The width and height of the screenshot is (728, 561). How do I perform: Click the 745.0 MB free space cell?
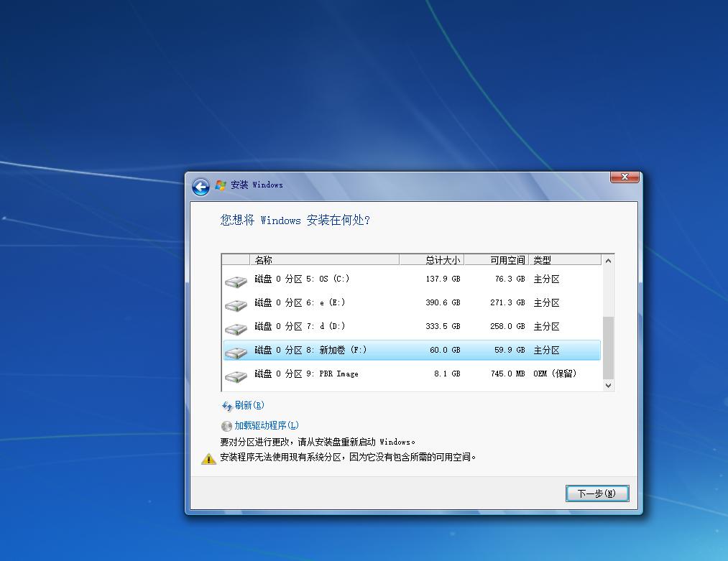click(508, 374)
